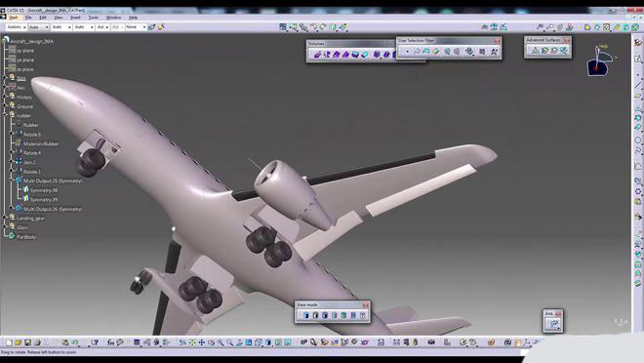Viewport: 644px width, 363px height.
Task: Close the View mode toolbar
Action: [x=365, y=305]
